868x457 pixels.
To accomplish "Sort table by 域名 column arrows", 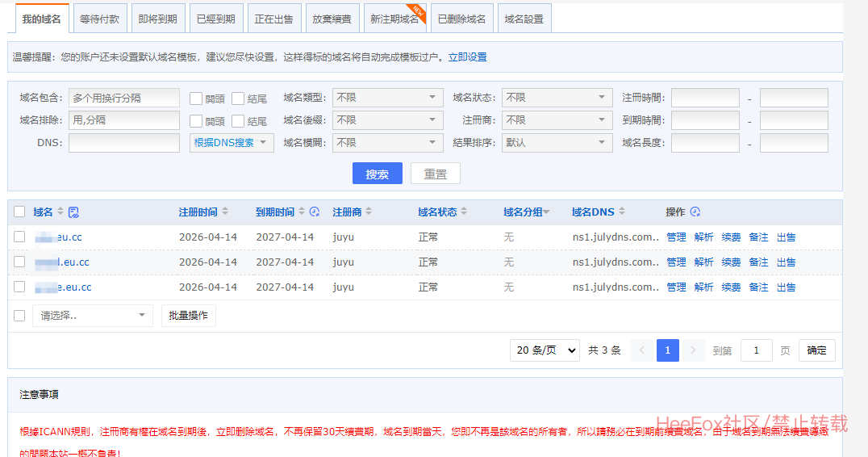I will point(61,212).
